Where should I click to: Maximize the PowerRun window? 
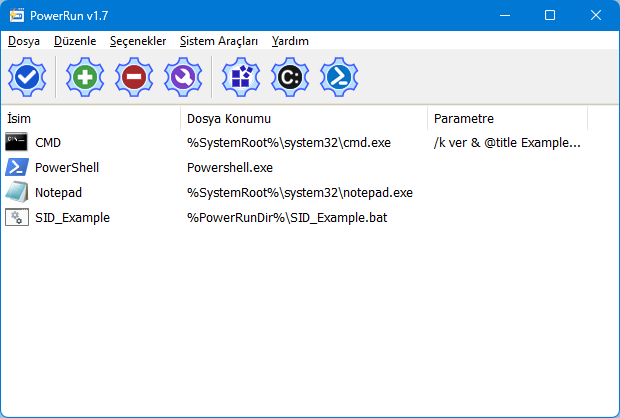coord(550,15)
